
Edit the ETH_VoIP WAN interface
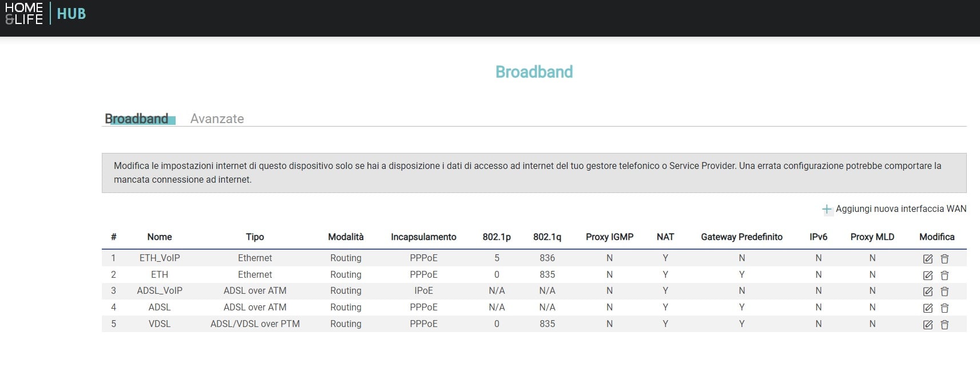coord(927,259)
